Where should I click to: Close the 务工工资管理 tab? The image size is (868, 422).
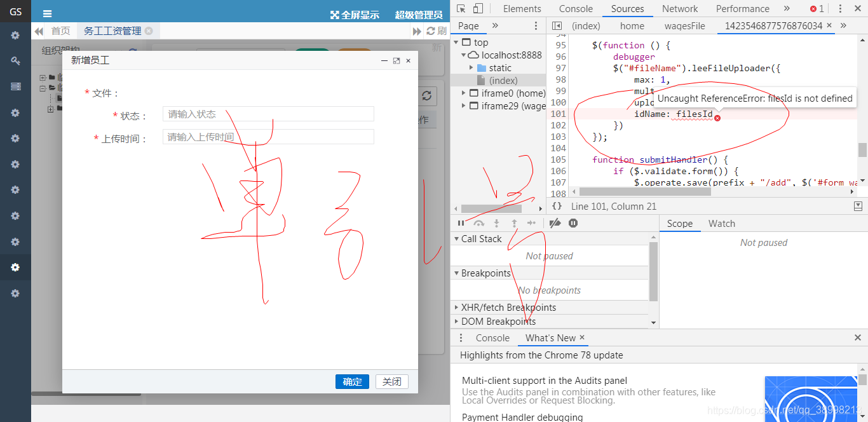pos(149,31)
